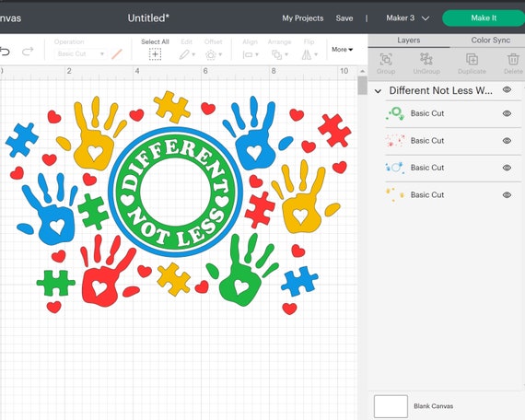This screenshot has width=525, height=420.
Task: Expand the More toolbar menu
Action: click(x=343, y=50)
